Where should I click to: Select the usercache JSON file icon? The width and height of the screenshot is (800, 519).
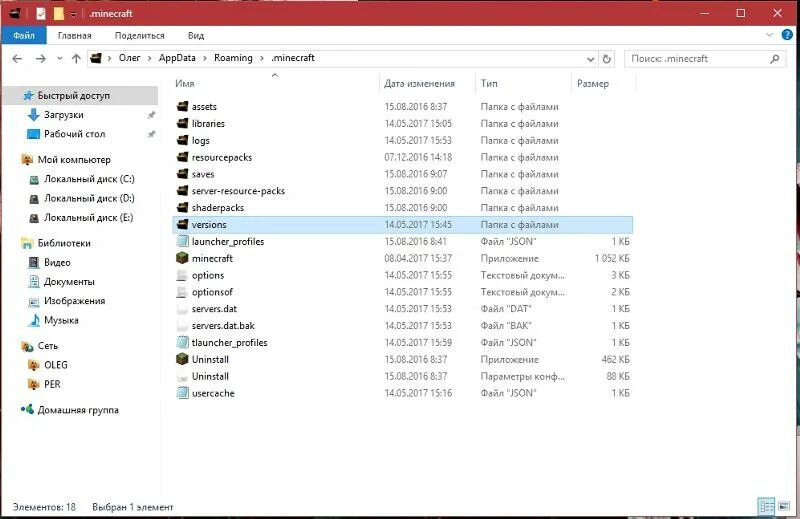[x=182, y=392]
